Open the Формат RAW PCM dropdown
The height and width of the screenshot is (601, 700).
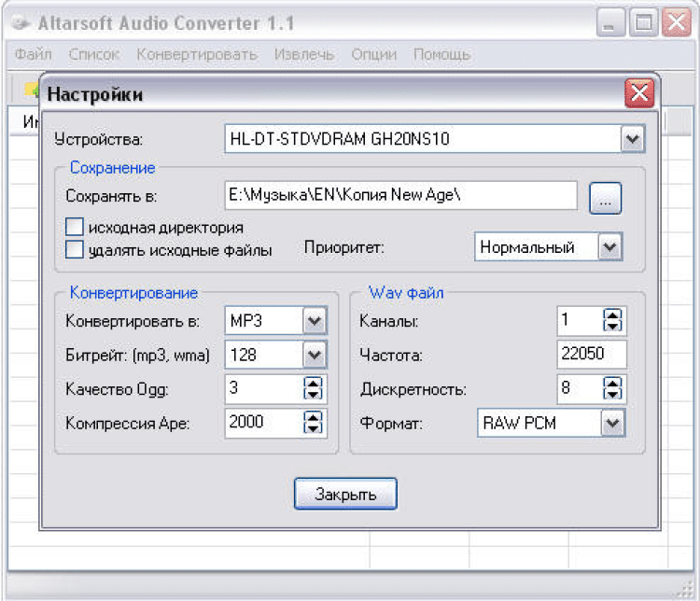pos(611,423)
